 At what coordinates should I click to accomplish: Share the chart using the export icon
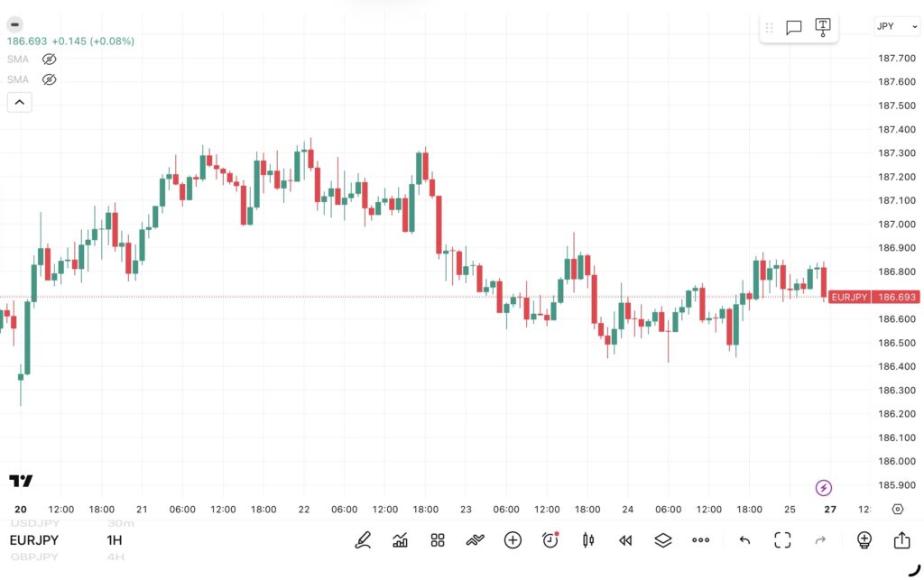pyautogui.click(x=901, y=540)
